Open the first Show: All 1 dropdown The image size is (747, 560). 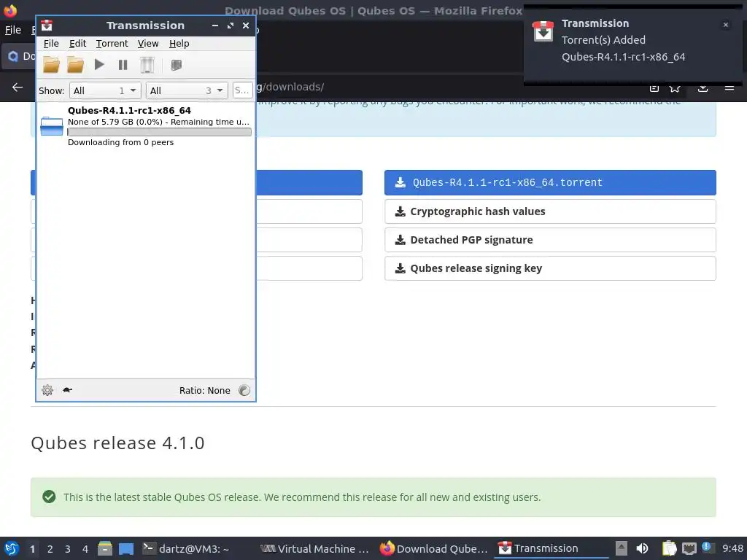105,90
